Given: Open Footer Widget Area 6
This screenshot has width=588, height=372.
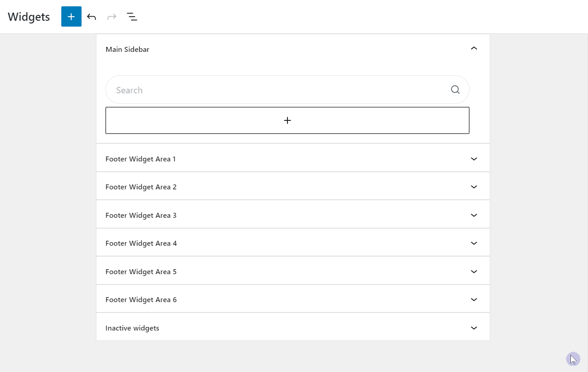Looking at the screenshot, I should click(474, 299).
